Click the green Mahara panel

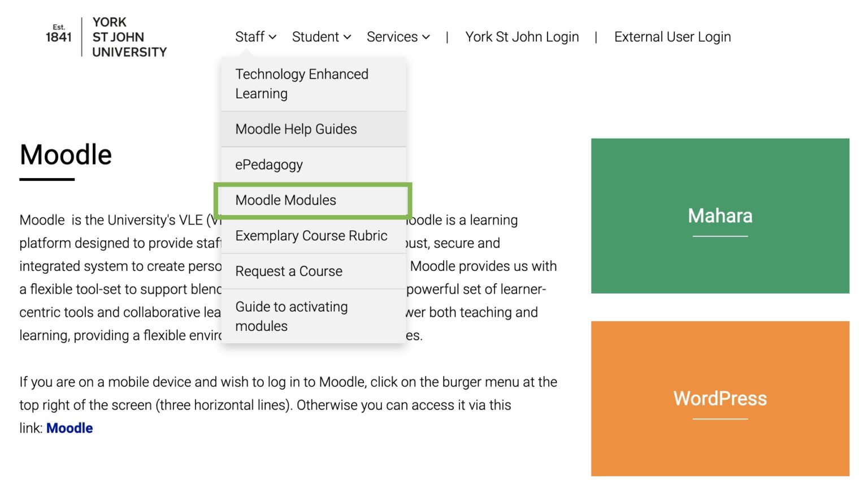pyautogui.click(x=719, y=216)
